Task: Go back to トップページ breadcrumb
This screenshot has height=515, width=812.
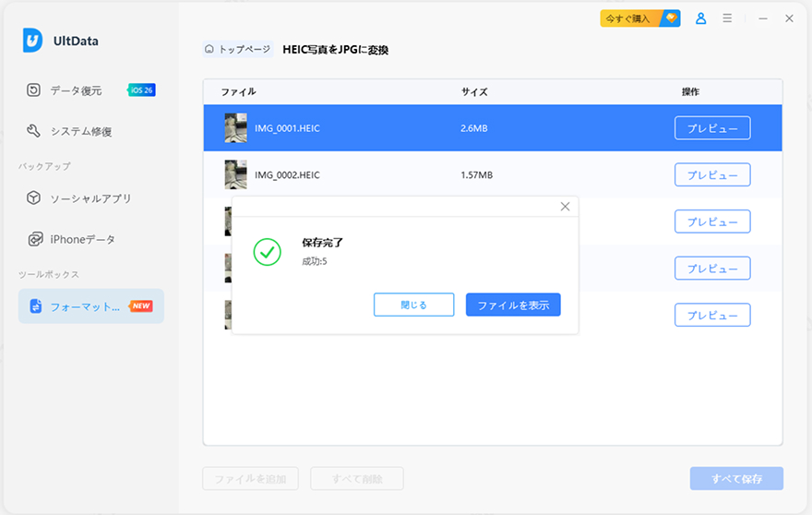Action: coord(238,49)
